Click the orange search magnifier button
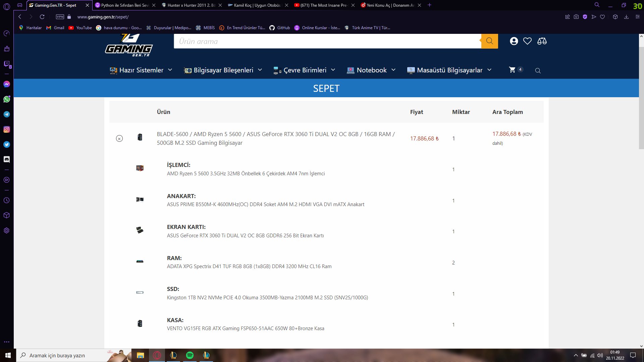The height and width of the screenshot is (362, 644). [x=489, y=41]
